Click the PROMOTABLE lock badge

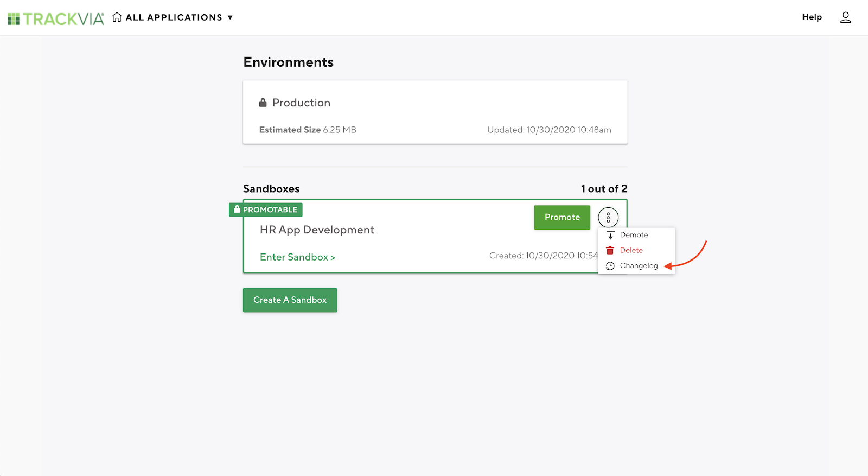pos(266,210)
